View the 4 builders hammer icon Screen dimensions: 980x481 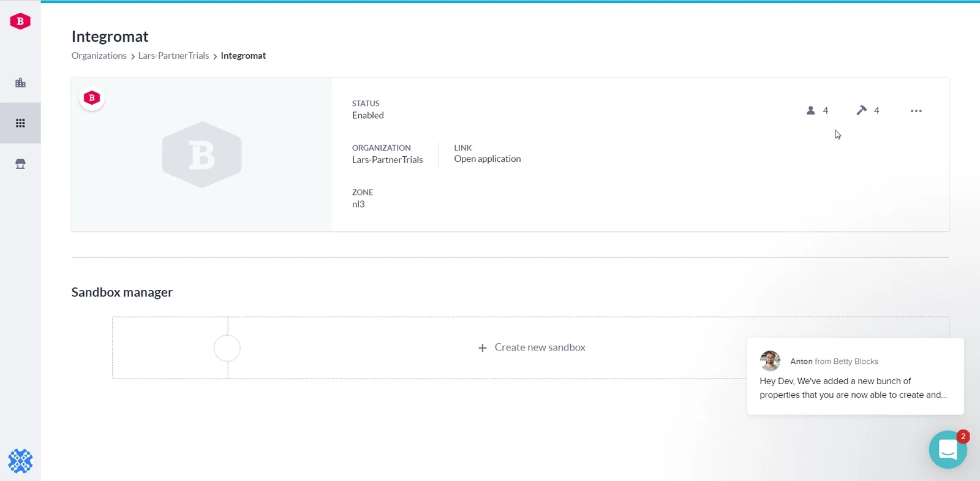click(x=861, y=110)
